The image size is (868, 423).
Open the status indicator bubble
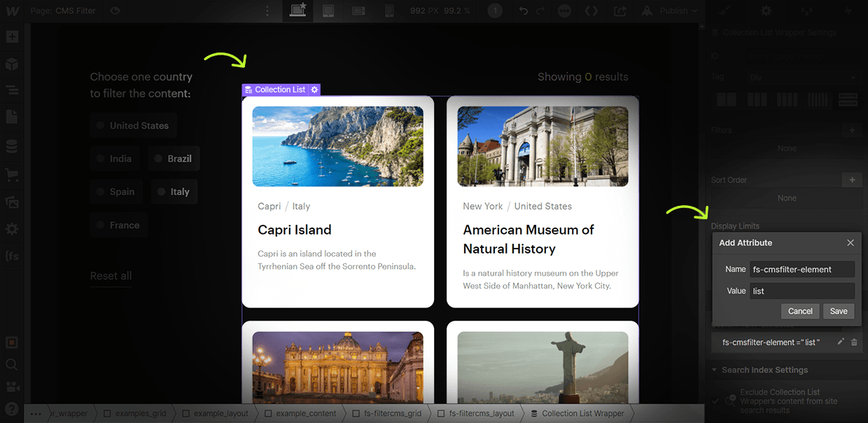(565, 11)
